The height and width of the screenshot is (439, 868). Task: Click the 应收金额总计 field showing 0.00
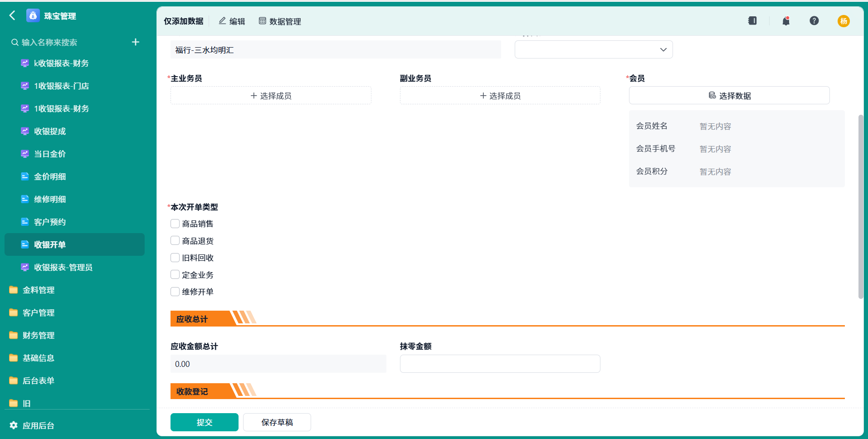coord(278,364)
